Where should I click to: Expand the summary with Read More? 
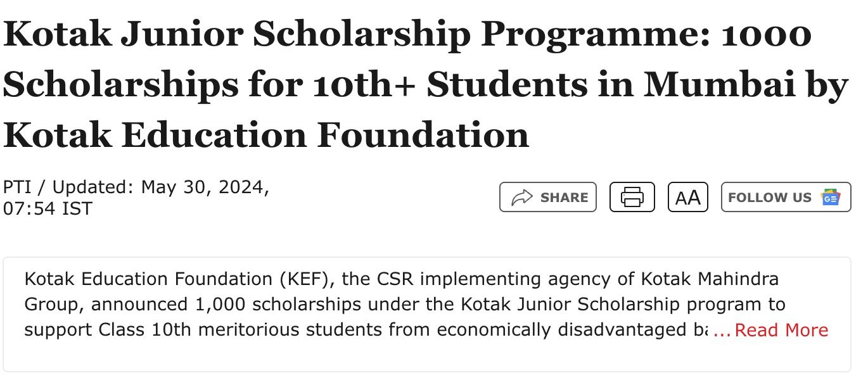[781, 330]
